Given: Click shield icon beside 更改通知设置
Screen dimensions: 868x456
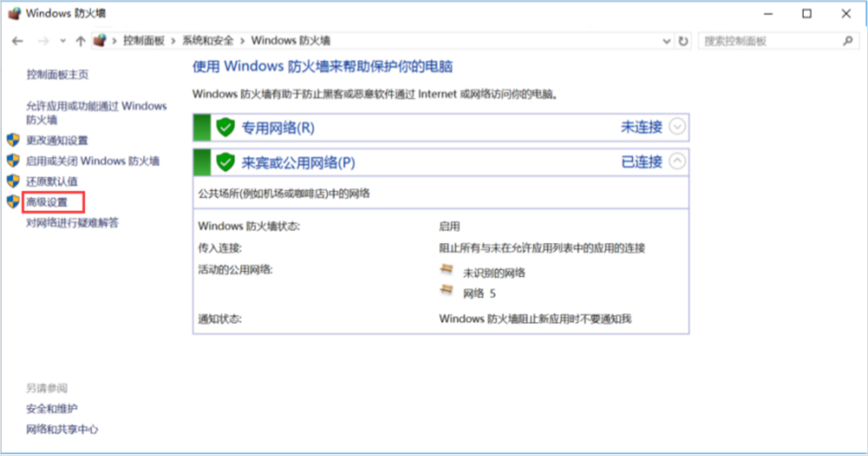Looking at the screenshot, I should click(13, 140).
